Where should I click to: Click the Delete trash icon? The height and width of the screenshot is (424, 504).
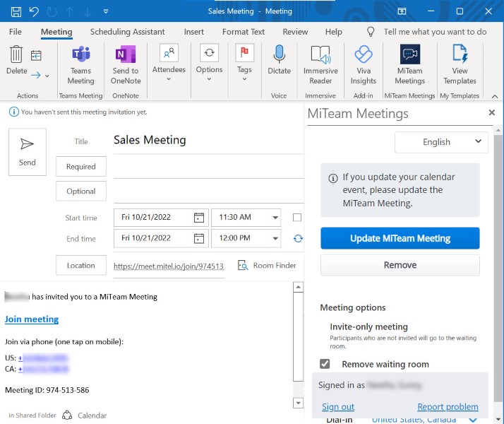point(16,55)
